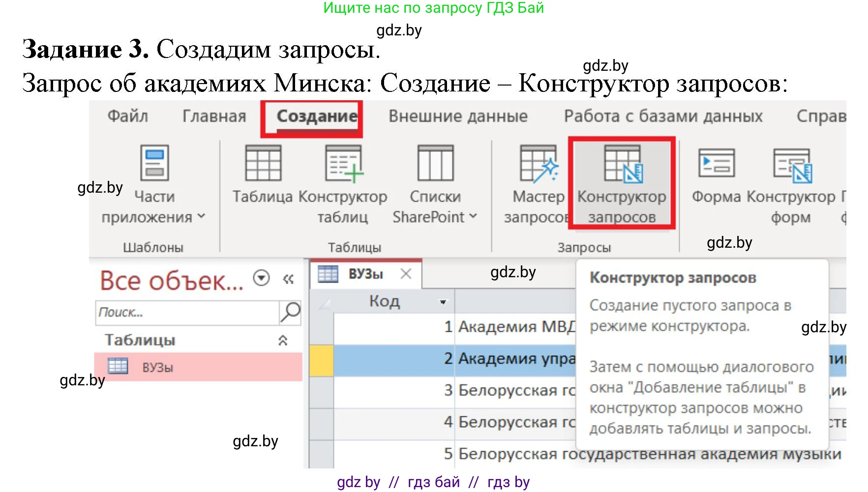Viewport: 868px width, 492px height.
Task: Open the Файл menu
Action: (127, 116)
